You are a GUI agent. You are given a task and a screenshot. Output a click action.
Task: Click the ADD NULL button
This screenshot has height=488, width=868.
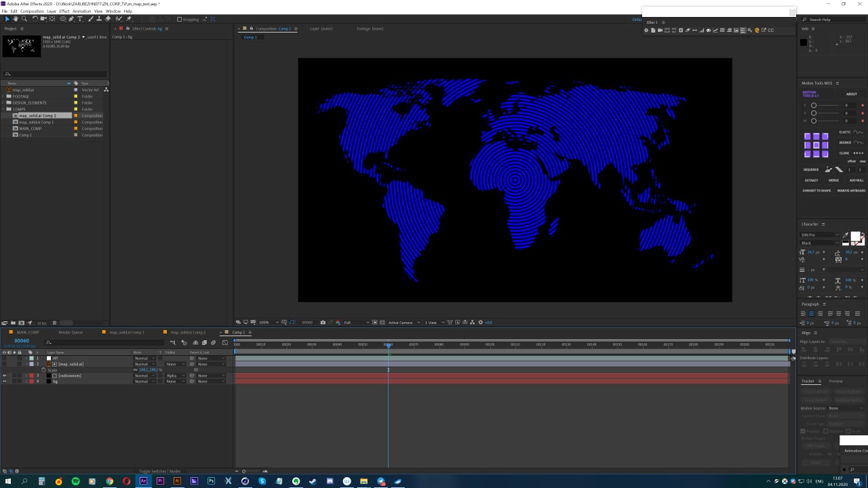856,180
